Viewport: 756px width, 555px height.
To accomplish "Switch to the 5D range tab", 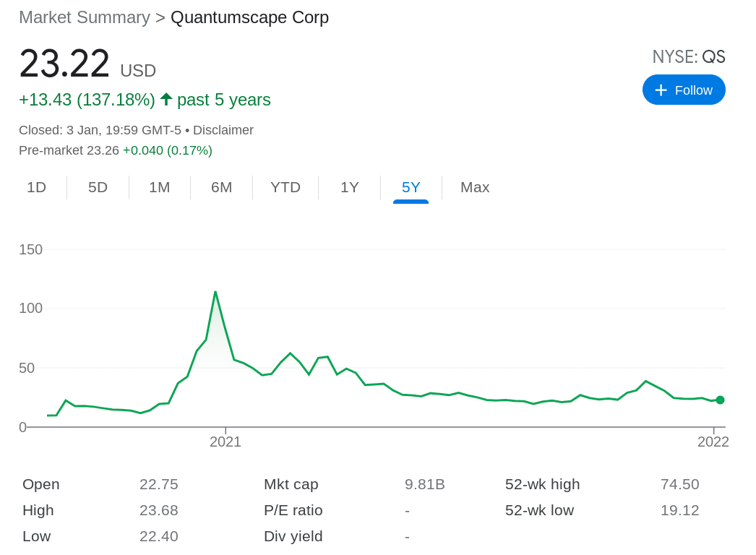I will [98, 187].
